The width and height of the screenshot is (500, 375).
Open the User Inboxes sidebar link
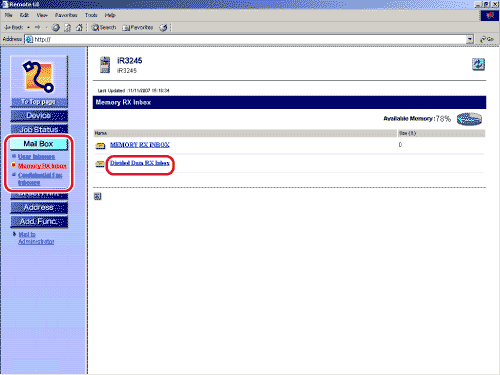click(36, 156)
